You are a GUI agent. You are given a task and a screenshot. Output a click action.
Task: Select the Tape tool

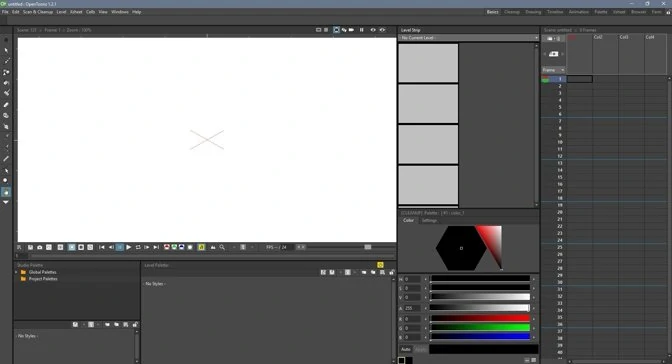pyautogui.click(x=6, y=116)
